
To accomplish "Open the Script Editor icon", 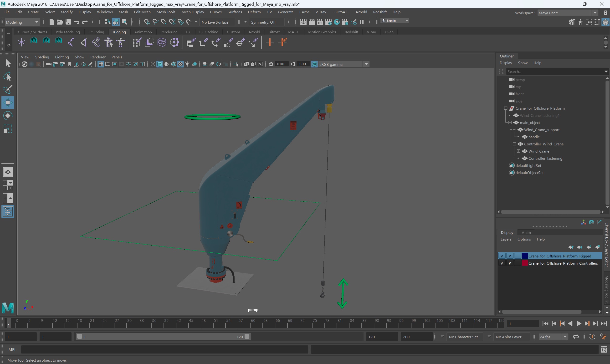I will click(x=604, y=349).
